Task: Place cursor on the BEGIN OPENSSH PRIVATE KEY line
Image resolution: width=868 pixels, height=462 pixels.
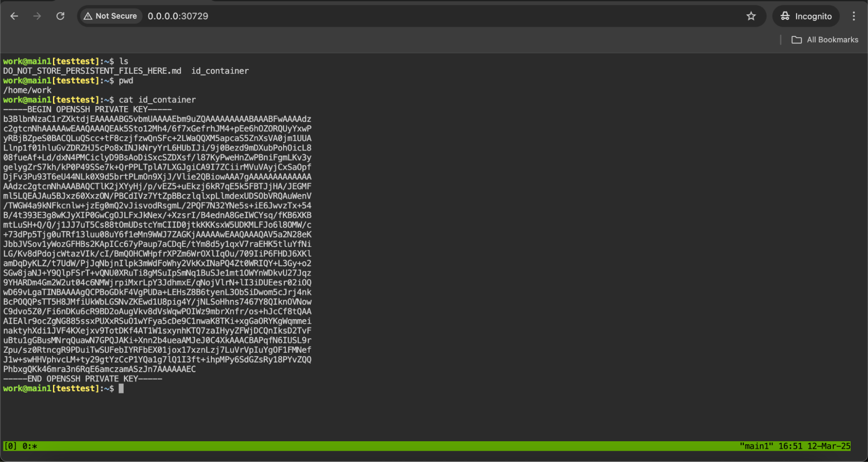Action: [87, 109]
